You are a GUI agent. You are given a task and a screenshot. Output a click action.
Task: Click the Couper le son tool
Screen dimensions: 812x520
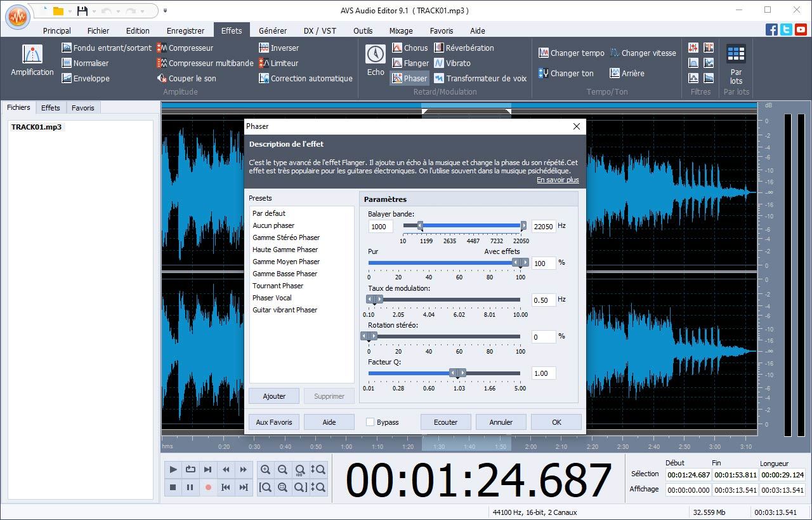(187, 78)
